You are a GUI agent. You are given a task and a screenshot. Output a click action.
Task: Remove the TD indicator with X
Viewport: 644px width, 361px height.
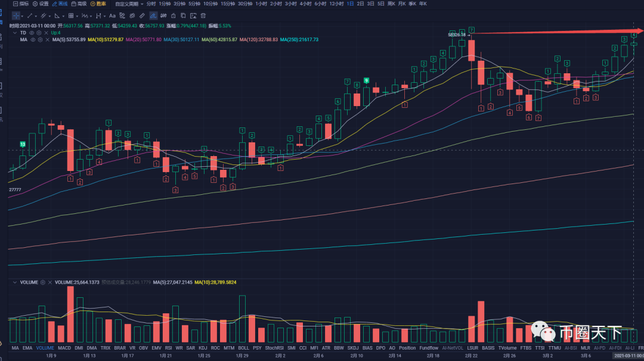(x=46, y=33)
